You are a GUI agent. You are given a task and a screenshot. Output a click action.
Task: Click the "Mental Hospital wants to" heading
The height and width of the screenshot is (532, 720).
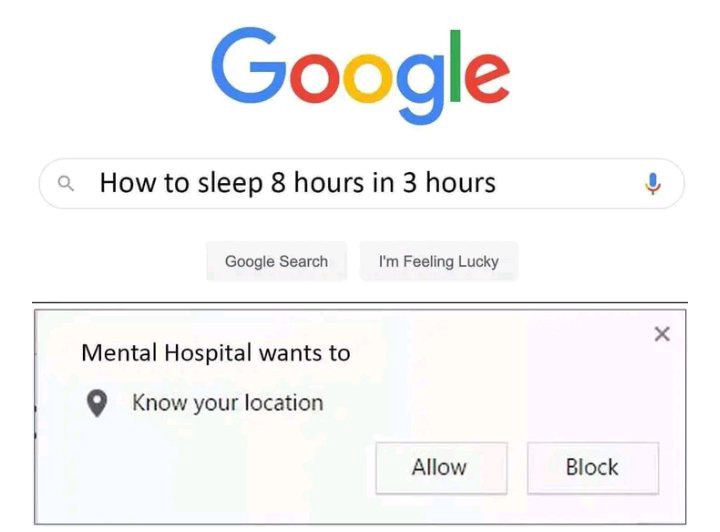(216, 353)
